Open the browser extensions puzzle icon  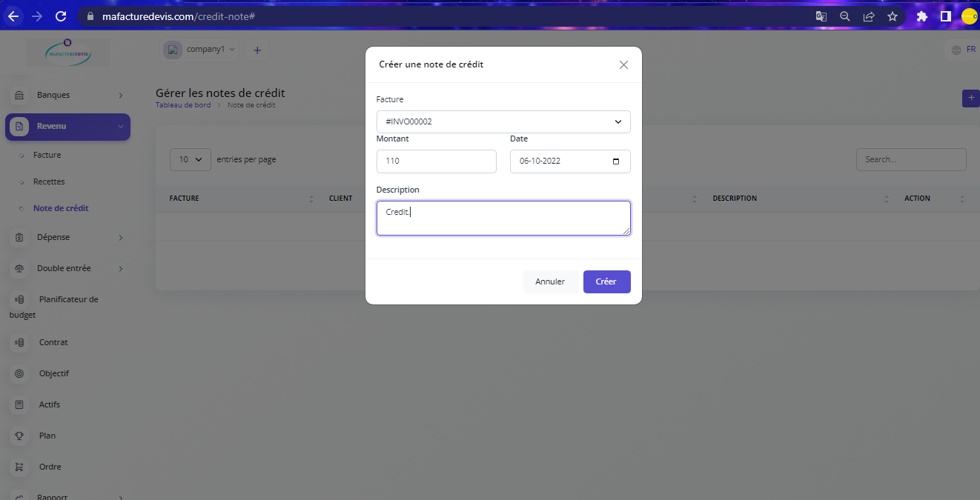click(922, 16)
